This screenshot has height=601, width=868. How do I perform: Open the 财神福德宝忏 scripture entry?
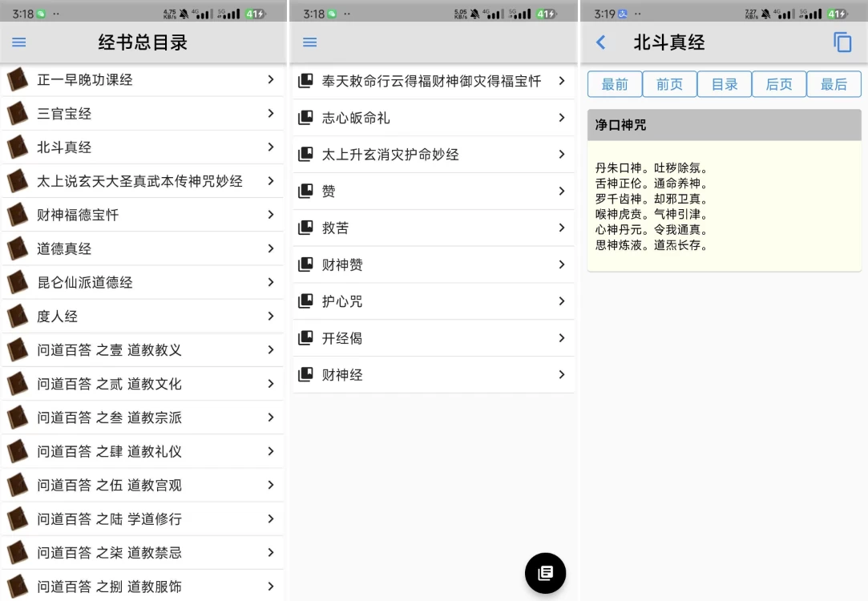point(78,215)
